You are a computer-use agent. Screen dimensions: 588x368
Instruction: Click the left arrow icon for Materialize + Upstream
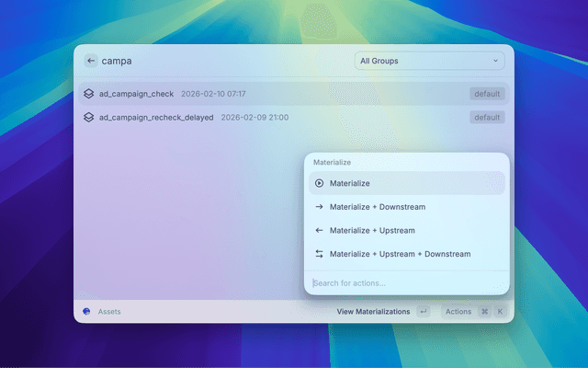(319, 231)
